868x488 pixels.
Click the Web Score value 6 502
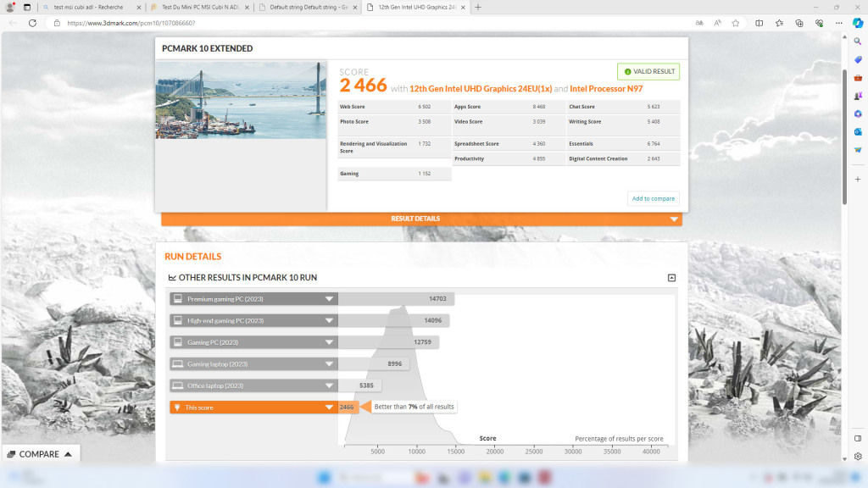[x=424, y=107]
